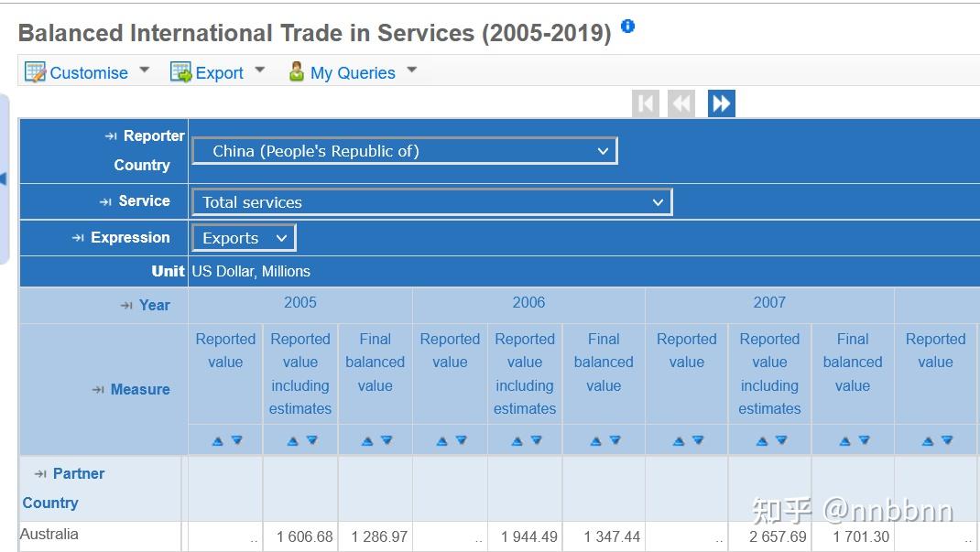Screen dimensions: 980x552
Task: Toggle ascending sort on 2005 Reported value
Action: pyautogui.click(x=219, y=439)
